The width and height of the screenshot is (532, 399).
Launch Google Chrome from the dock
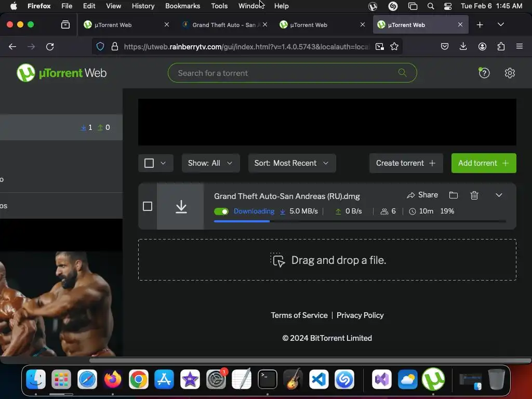(138, 379)
